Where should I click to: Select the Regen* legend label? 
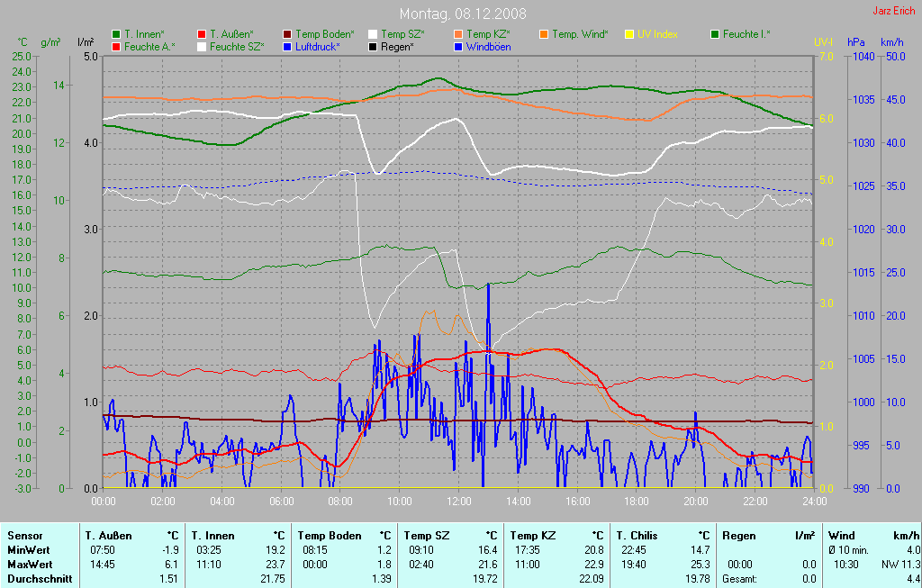click(x=397, y=47)
